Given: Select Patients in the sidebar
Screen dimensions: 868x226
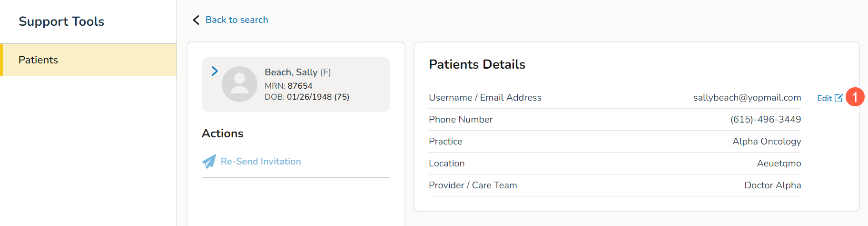Looking at the screenshot, I should 38,60.
